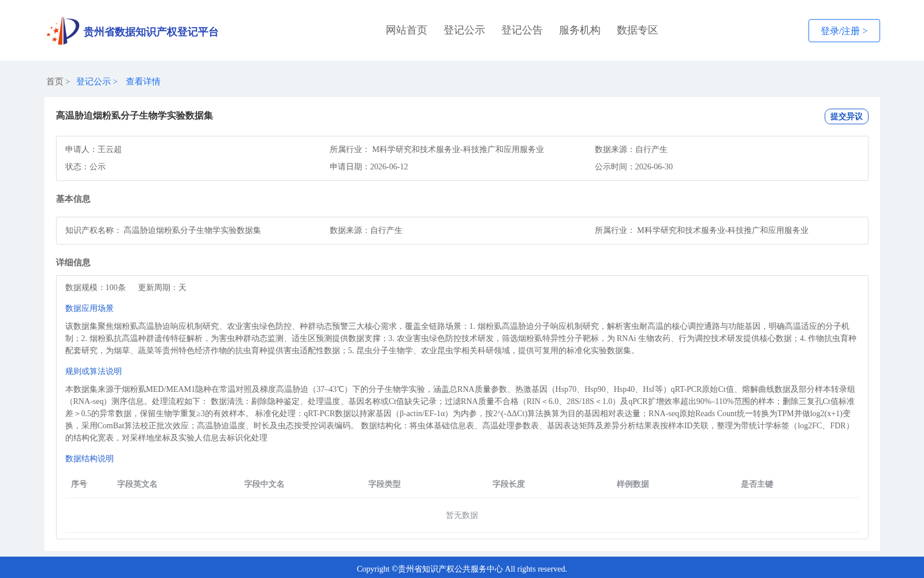Click the 序号 column header
The height and width of the screenshot is (578, 924).
pos(79,484)
